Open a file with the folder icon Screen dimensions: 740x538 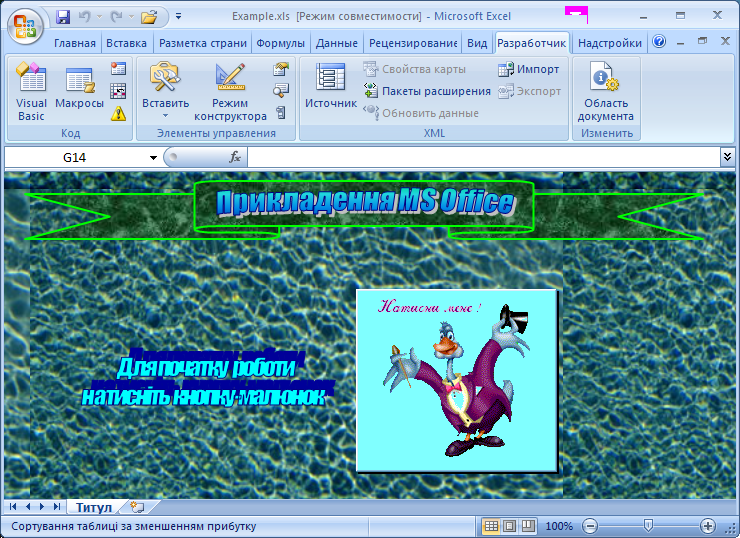point(149,17)
